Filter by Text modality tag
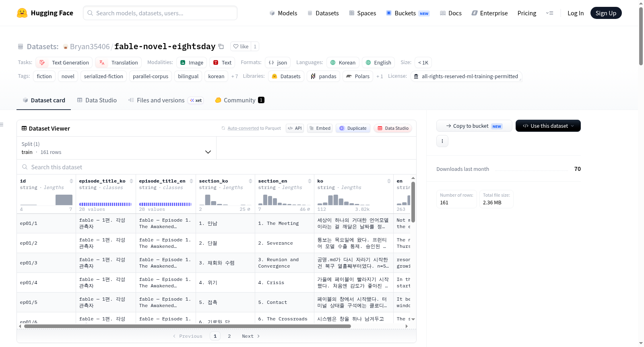 [222, 62]
